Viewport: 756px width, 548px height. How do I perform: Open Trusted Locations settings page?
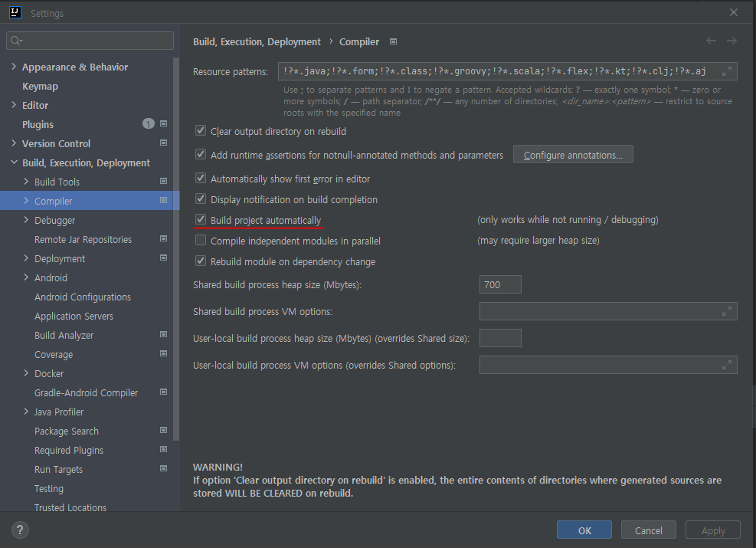point(70,507)
